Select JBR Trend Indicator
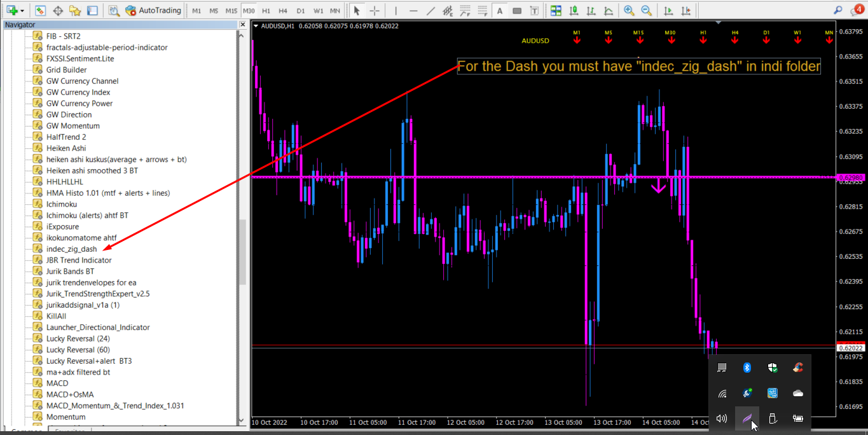Screen dimensions: 868x435 click(79, 260)
